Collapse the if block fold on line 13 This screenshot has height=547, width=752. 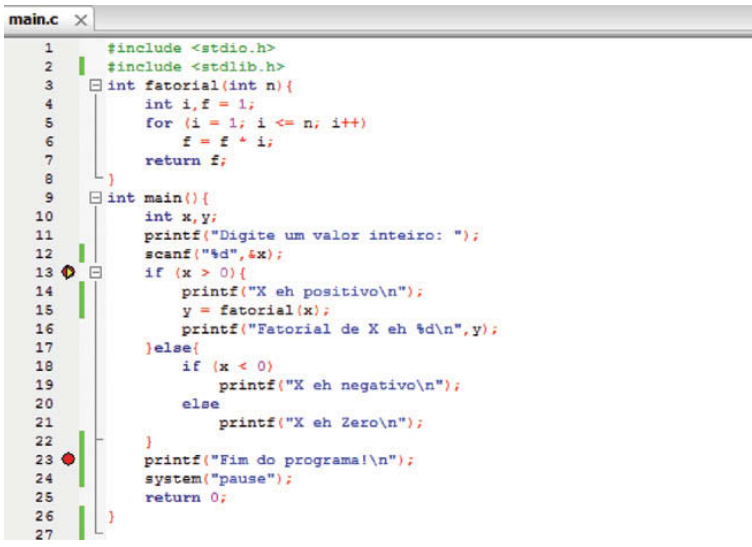95,272
